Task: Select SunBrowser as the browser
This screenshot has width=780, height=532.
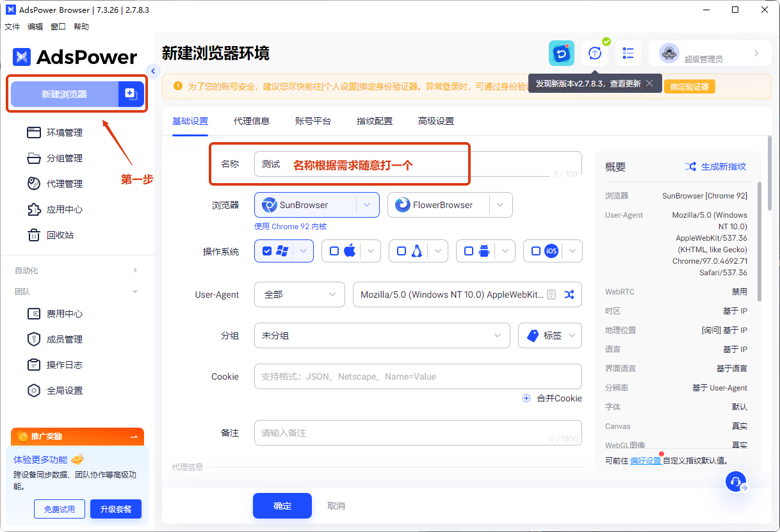Action: [x=305, y=205]
